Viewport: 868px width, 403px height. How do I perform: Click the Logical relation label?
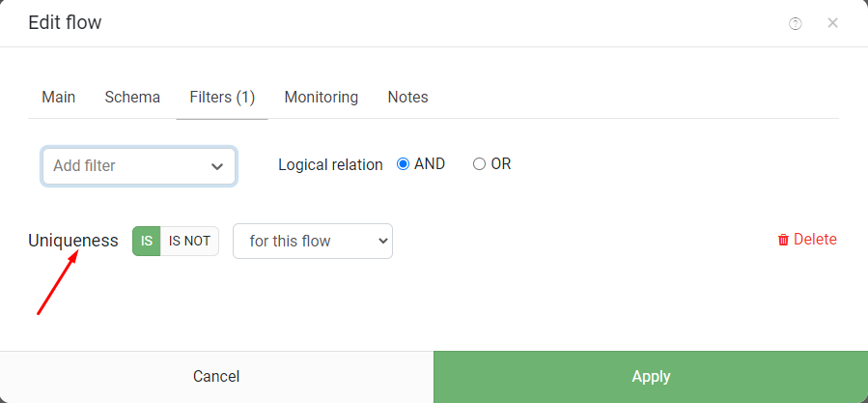click(x=330, y=164)
